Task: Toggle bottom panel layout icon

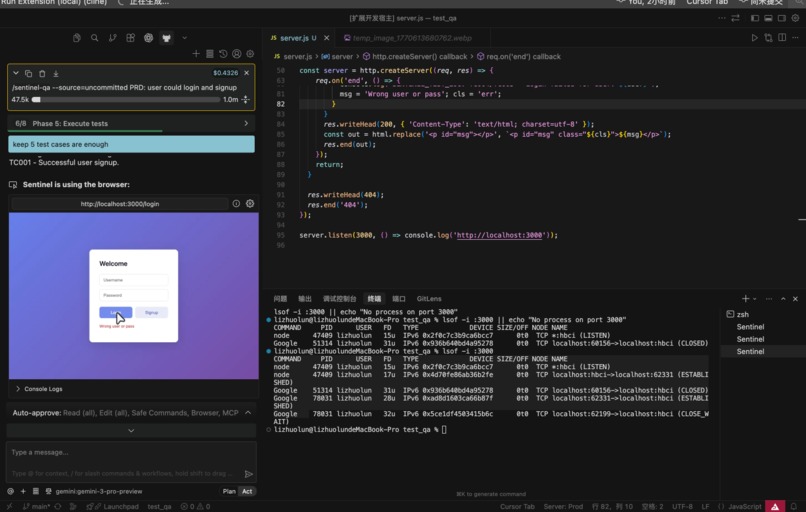Action: click(768, 18)
